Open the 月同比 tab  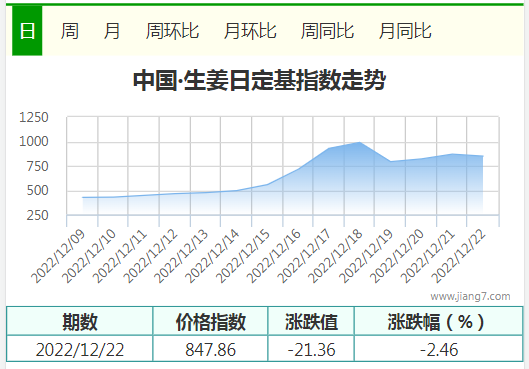[405, 31]
